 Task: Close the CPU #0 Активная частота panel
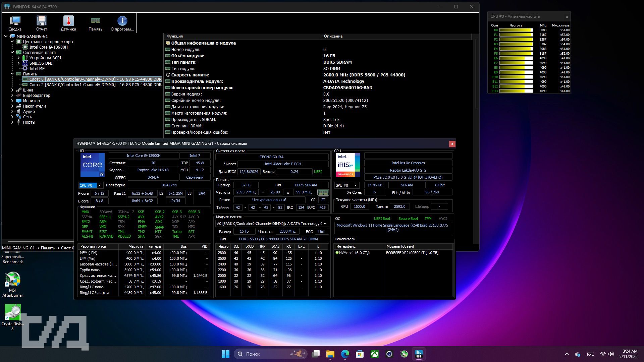tap(567, 16)
